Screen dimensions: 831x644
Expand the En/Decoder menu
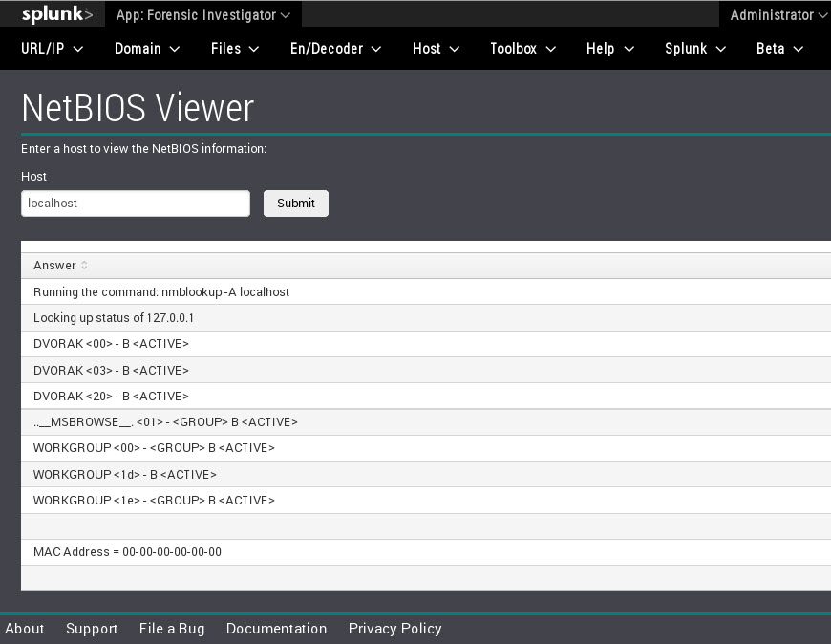click(x=335, y=48)
